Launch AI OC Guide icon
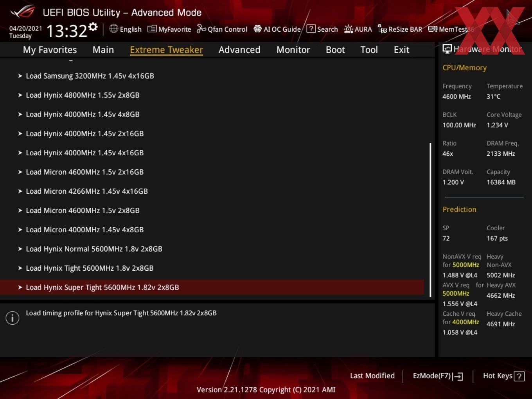 pyautogui.click(x=257, y=29)
